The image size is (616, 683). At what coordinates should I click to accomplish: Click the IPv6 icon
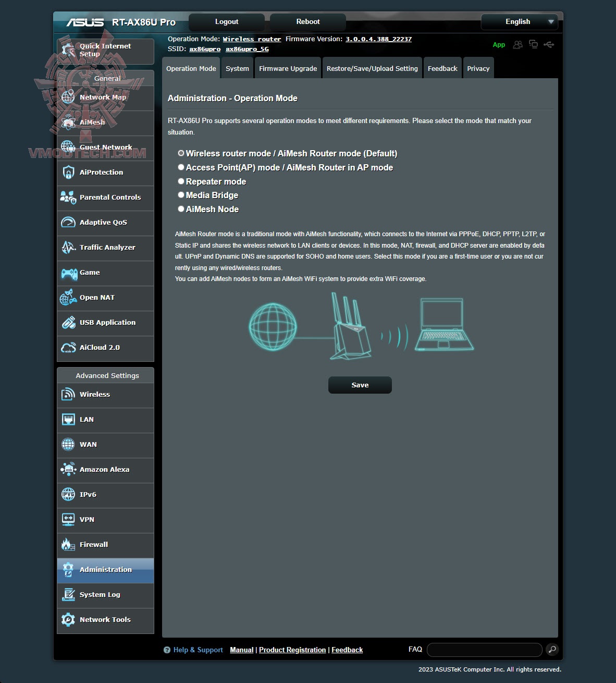coord(68,494)
